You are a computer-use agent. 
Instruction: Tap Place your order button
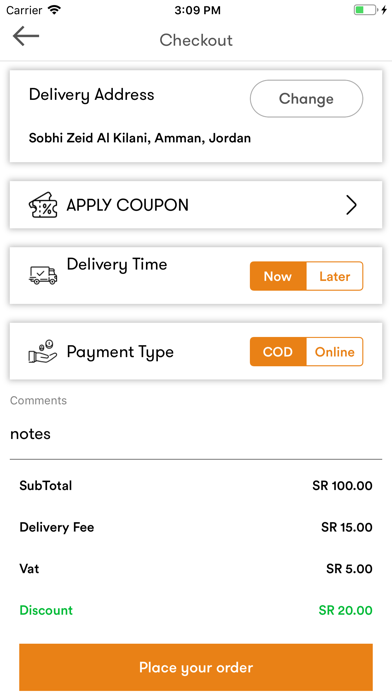196,667
